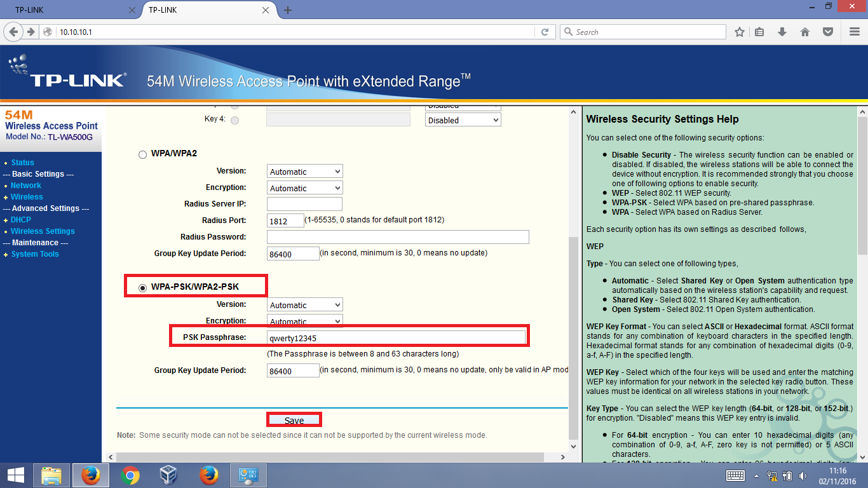This screenshot has width=868, height=488.
Task: Open the DHCP sidebar link
Action: tap(20, 220)
